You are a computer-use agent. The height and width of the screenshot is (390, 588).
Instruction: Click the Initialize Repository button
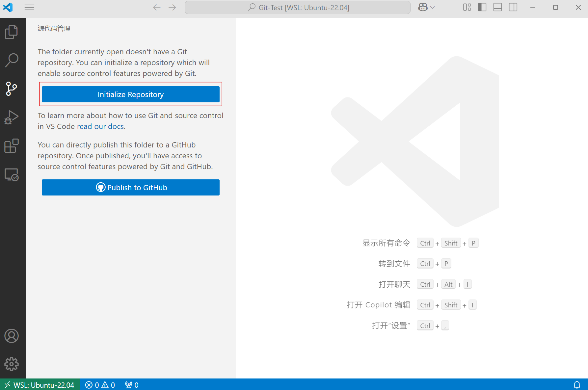130,94
